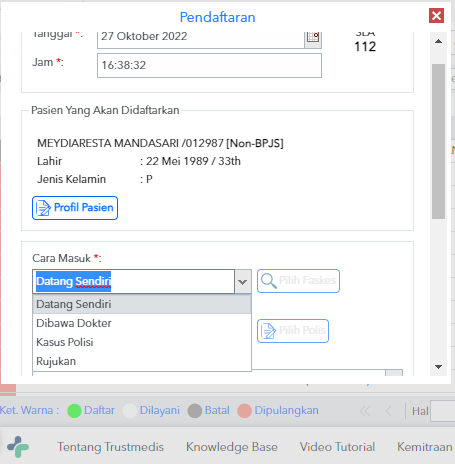Go to previous page arrow icon
Screen dimensions: 455x464
coord(388,411)
